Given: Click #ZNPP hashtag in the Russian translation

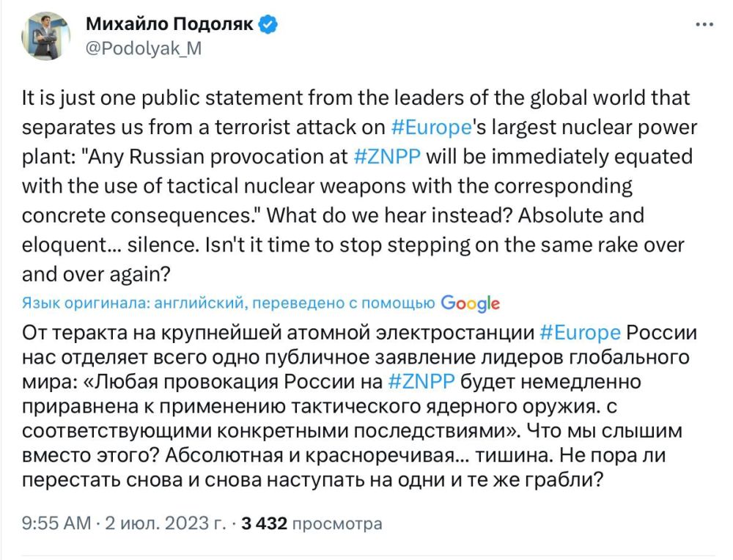Looking at the screenshot, I should tap(421, 381).
